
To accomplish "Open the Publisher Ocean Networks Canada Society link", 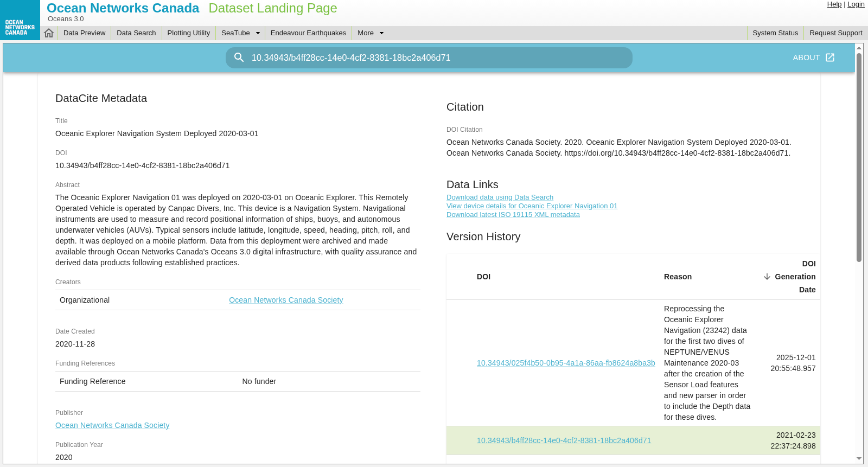I will point(112,425).
